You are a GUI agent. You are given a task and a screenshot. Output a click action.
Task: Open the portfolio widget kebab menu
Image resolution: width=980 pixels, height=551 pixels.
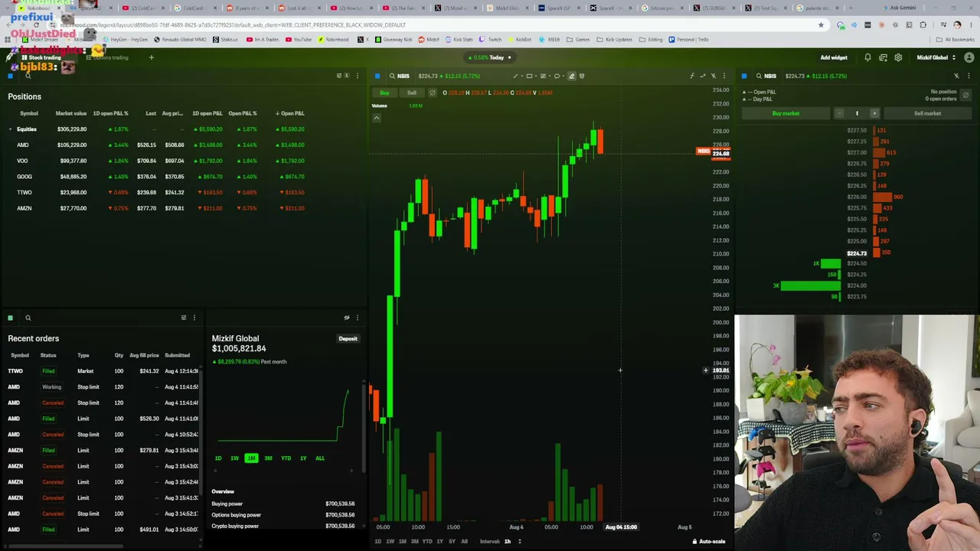[x=357, y=318]
